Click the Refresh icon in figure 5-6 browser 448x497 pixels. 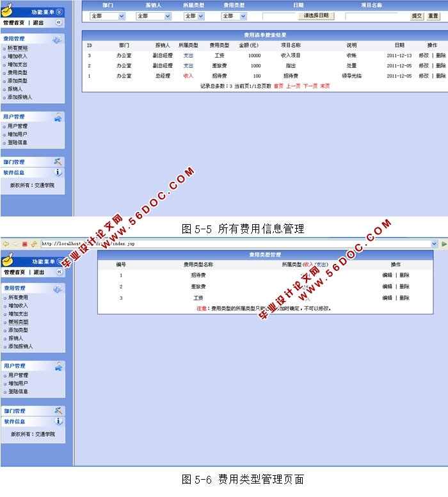point(34,244)
